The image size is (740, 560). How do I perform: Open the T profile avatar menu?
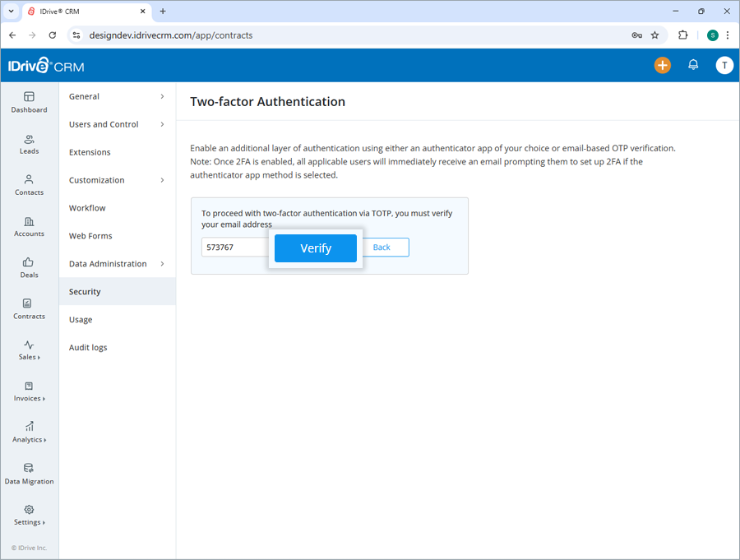[x=724, y=65]
